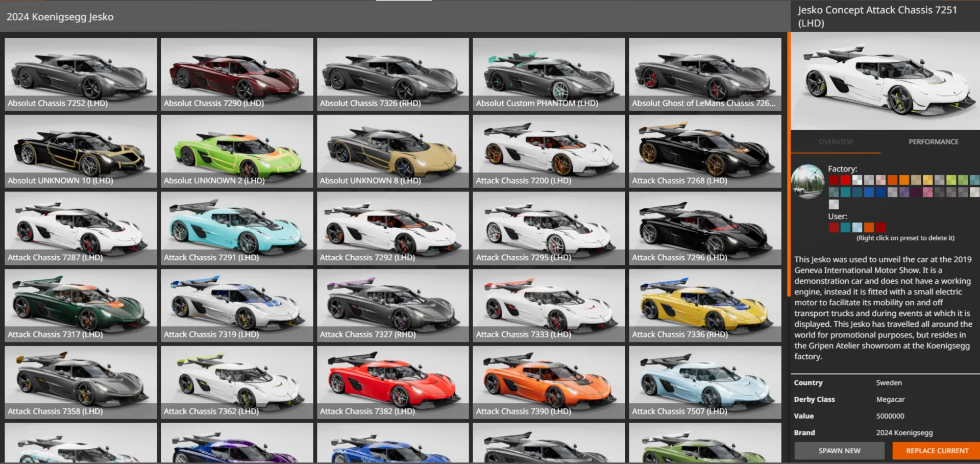
Task: Open the circular paint color picker preview
Action: tap(808, 181)
